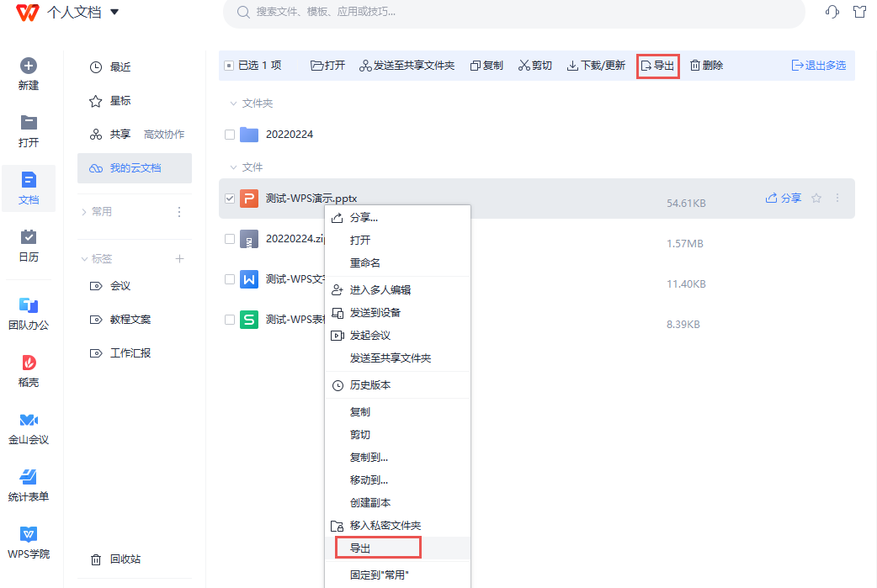
Task: Click the 剪切 toolbar button
Action: click(x=535, y=66)
